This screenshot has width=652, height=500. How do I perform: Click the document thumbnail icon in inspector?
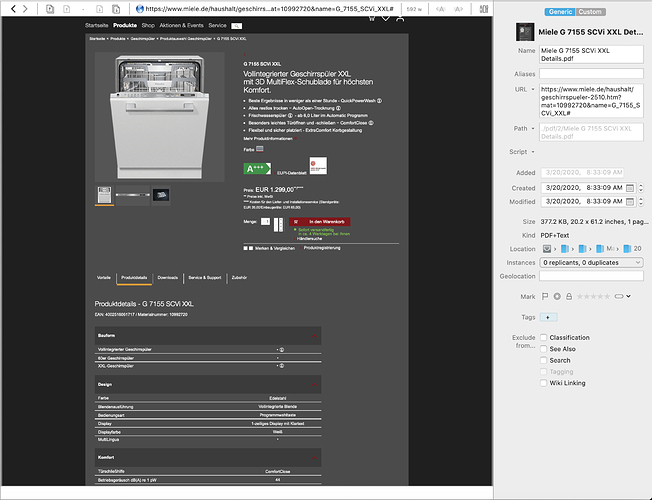[525, 32]
